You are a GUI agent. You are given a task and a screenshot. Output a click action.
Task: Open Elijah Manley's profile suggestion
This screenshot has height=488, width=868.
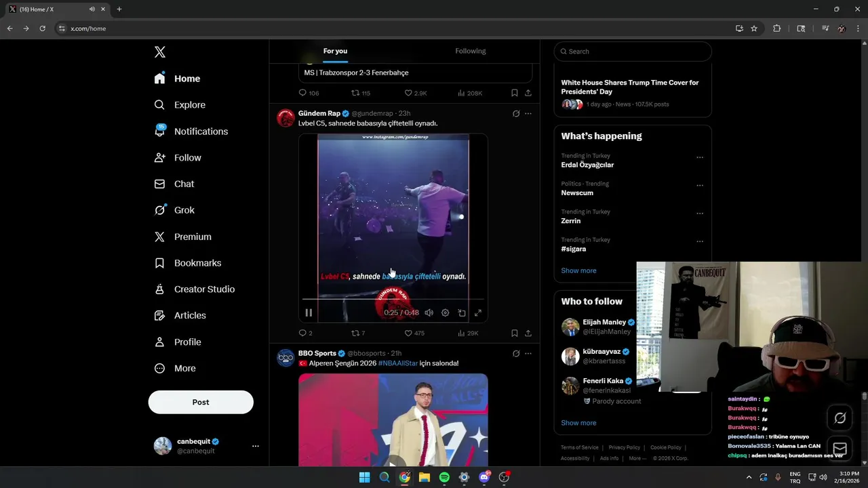pyautogui.click(x=599, y=327)
